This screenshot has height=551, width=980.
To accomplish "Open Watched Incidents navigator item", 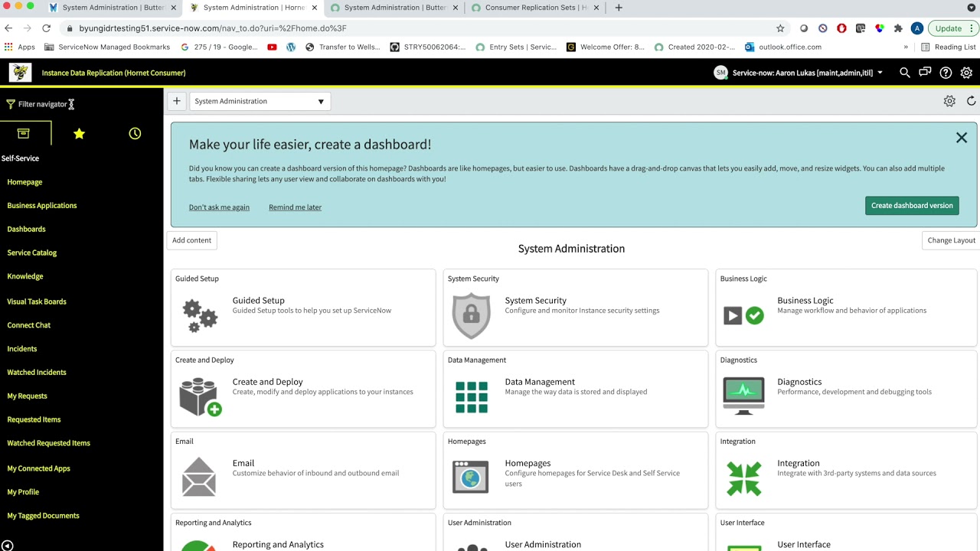I will click(37, 373).
